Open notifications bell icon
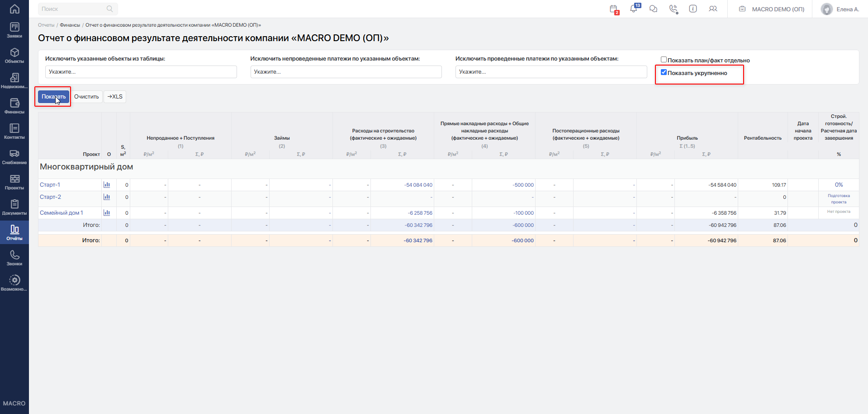Image resolution: width=868 pixels, height=414 pixels. [634, 9]
